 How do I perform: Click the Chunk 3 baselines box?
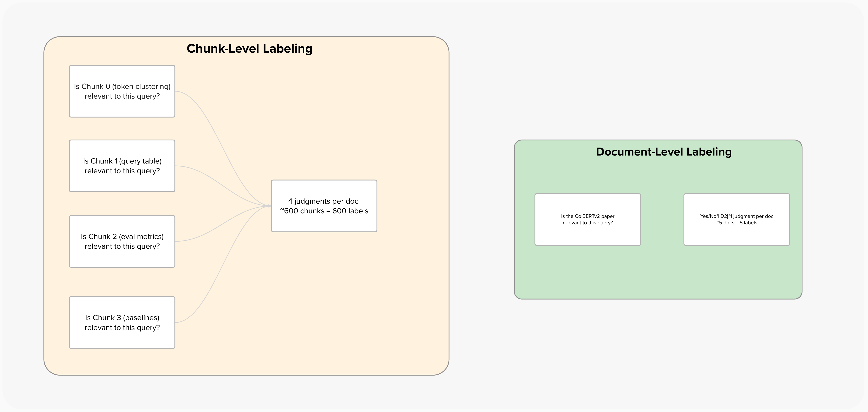pos(122,322)
